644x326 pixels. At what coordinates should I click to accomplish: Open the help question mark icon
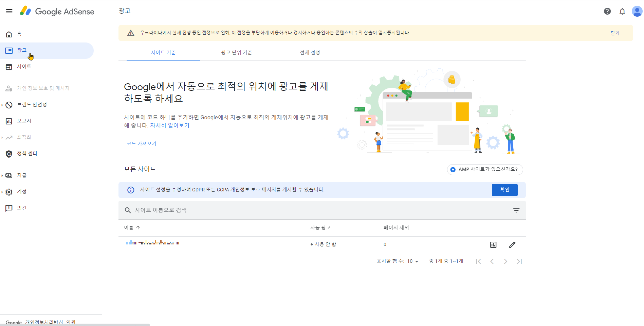point(607,11)
